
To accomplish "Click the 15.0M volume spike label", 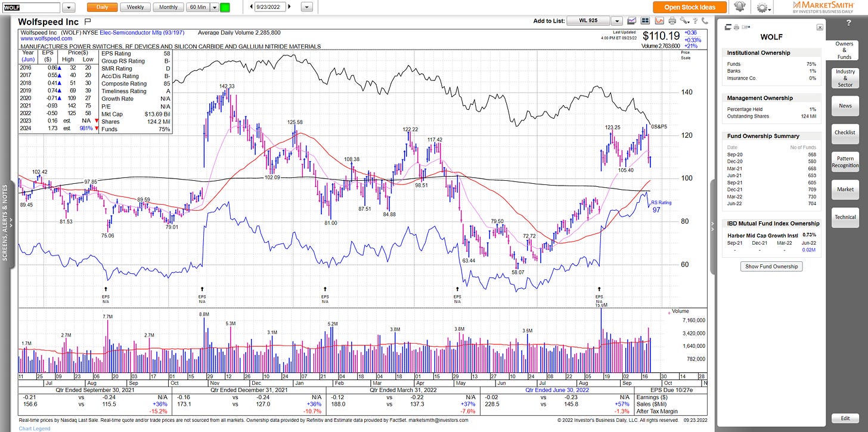I will coord(601,304).
